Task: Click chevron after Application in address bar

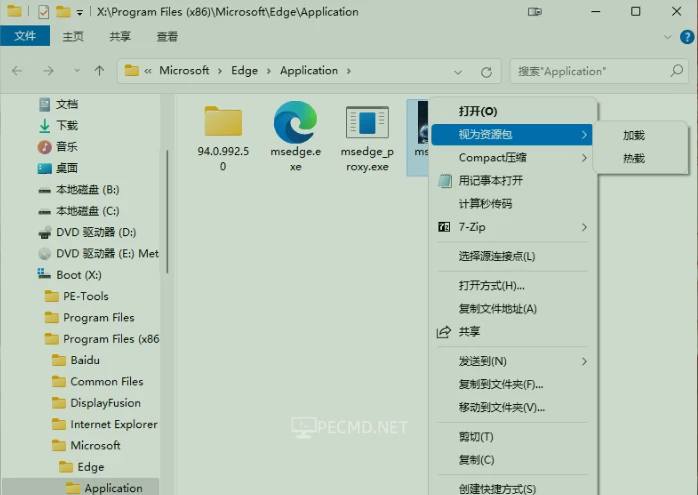Action: click(349, 71)
